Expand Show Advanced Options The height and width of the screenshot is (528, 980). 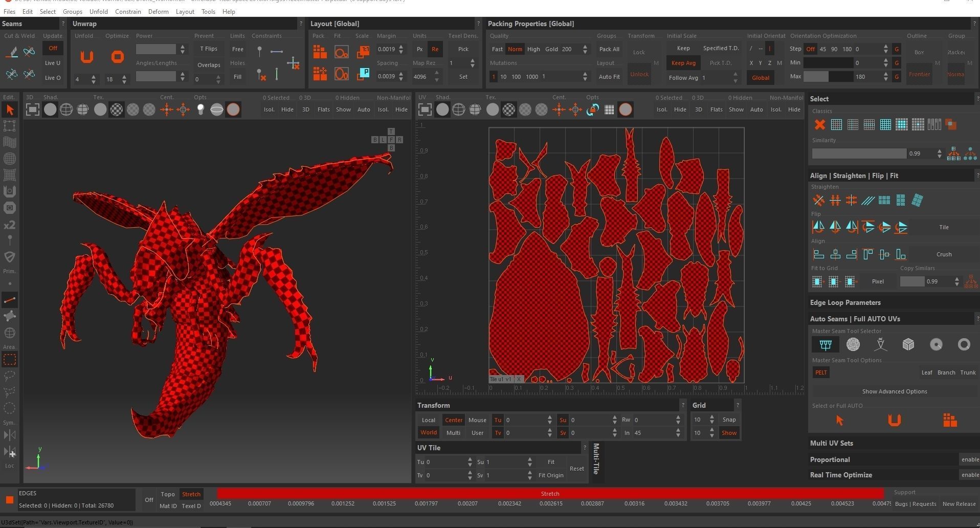tap(894, 391)
